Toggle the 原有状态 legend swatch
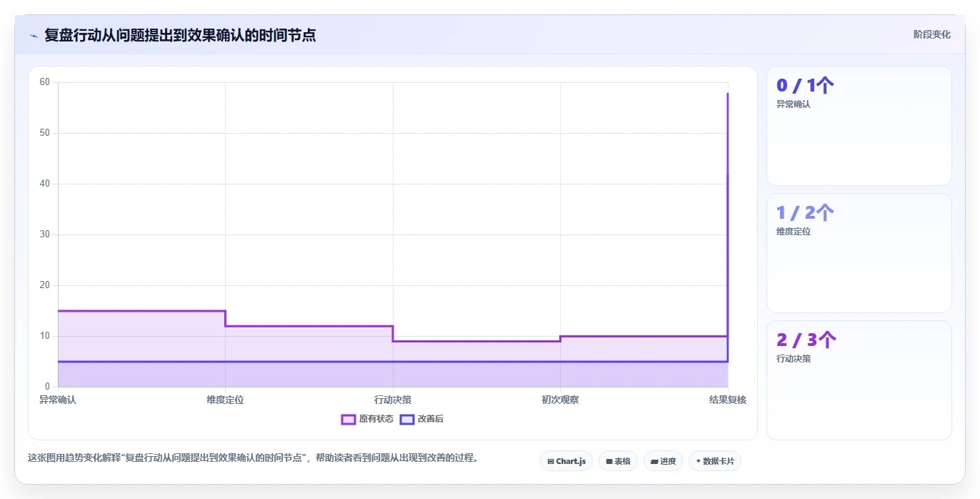Image resolution: width=980 pixels, height=499 pixels. (x=348, y=419)
